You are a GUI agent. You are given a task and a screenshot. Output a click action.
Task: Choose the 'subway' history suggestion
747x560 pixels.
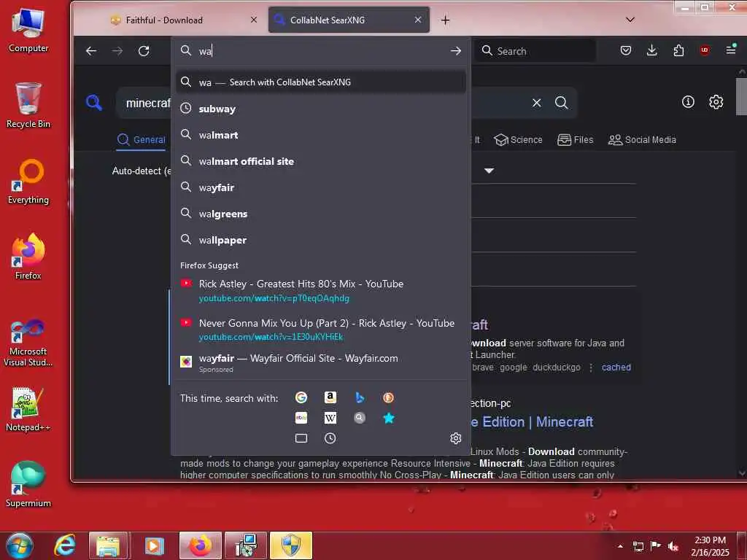point(321,109)
